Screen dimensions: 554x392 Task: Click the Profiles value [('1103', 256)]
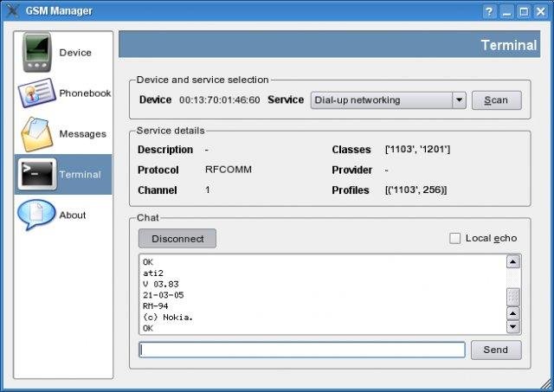tap(415, 190)
